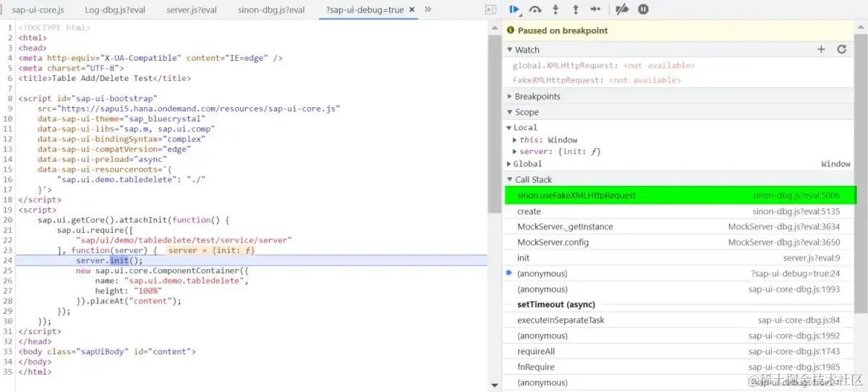Select sinon.useFakeXMLHttpRequest call stack frame
The height and width of the screenshot is (392, 868).
[x=680, y=195]
